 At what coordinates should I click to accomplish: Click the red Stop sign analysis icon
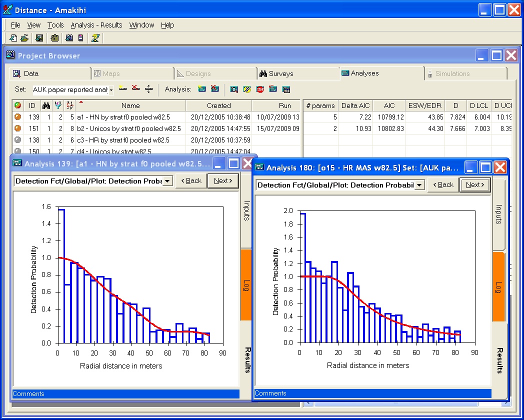coord(259,89)
